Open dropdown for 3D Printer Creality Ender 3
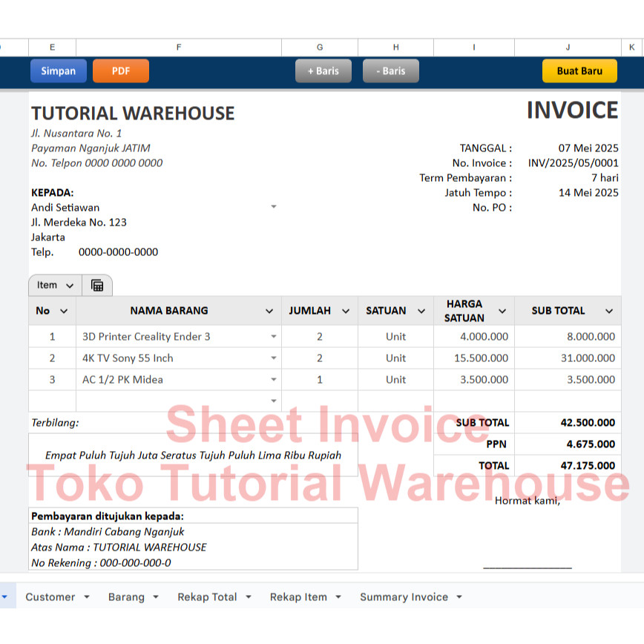The image size is (644, 644). (x=274, y=336)
